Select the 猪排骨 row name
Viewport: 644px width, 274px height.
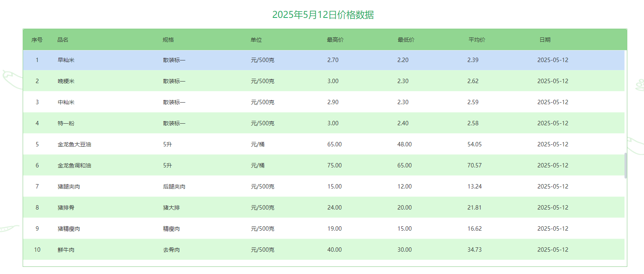(x=66, y=208)
